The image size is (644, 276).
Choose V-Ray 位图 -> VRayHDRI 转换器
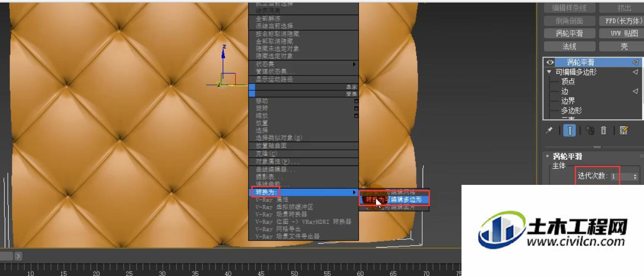point(303,222)
